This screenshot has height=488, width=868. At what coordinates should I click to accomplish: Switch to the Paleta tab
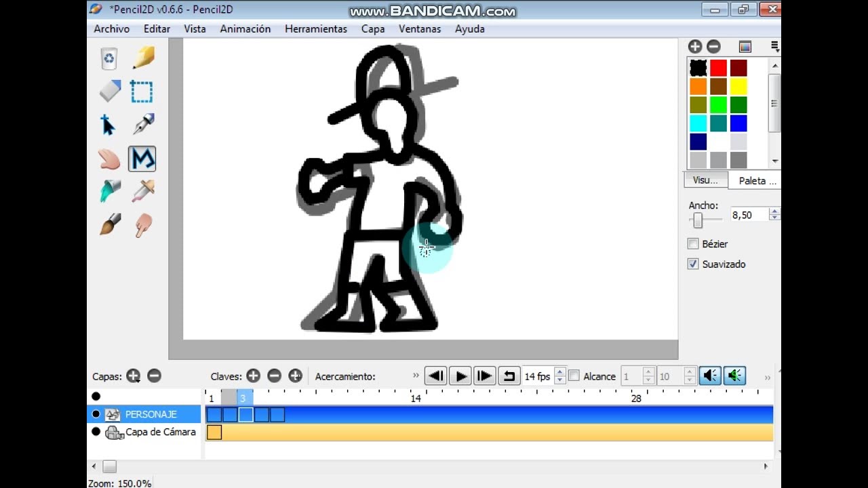click(755, 181)
